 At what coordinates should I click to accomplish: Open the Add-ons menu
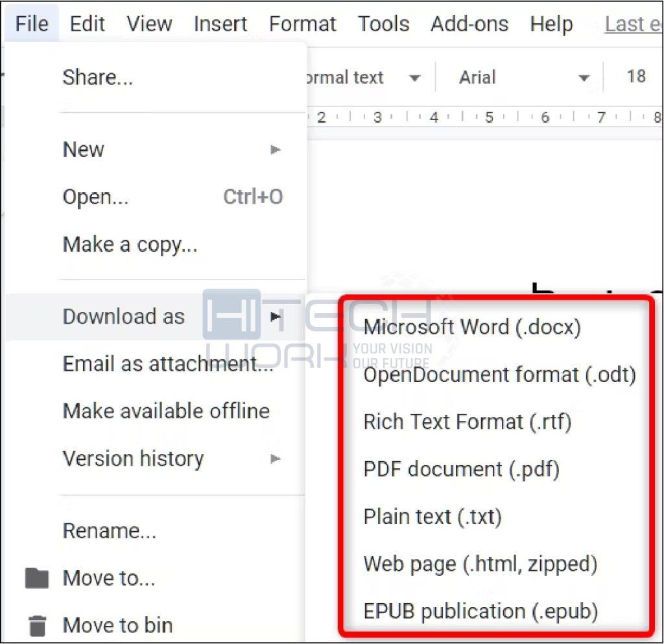tap(469, 24)
